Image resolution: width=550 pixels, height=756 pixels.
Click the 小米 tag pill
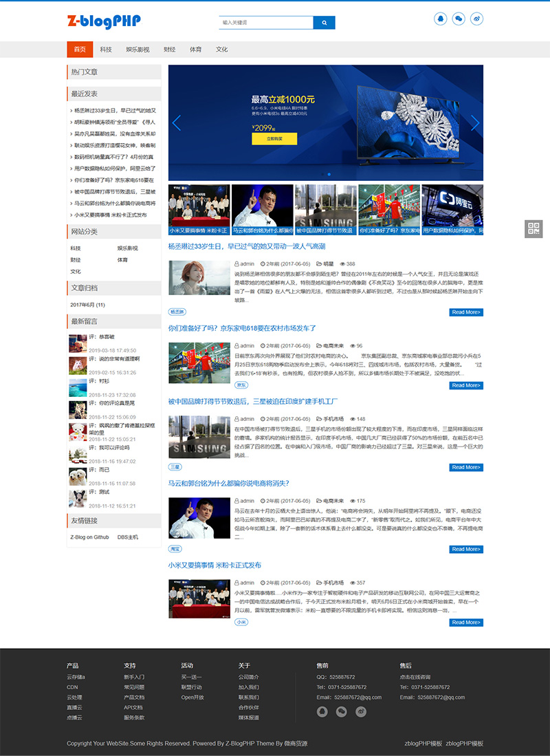pos(241,623)
